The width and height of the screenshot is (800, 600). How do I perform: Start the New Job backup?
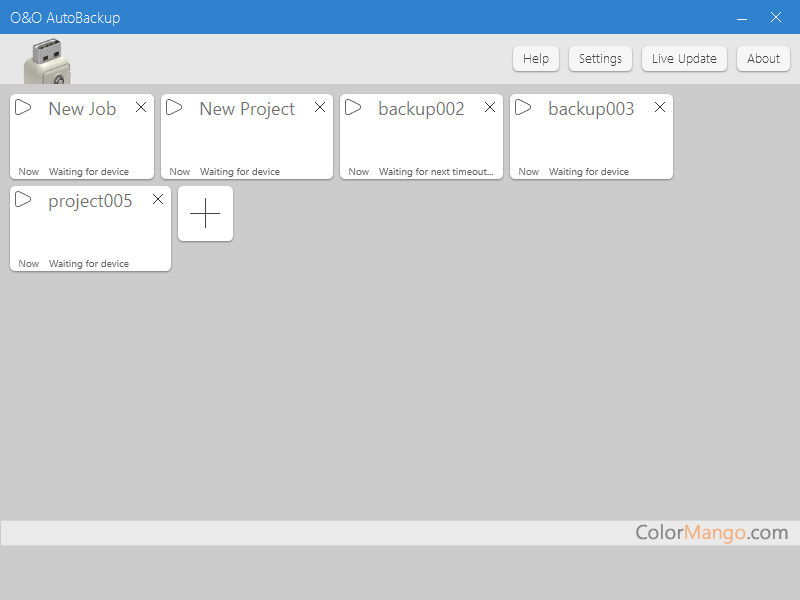(24, 108)
